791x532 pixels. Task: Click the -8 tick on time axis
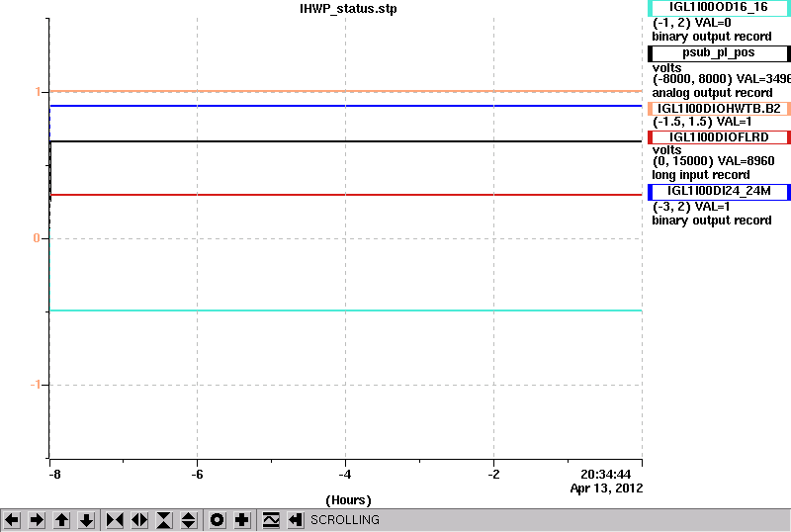pyautogui.click(x=54, y=475)
